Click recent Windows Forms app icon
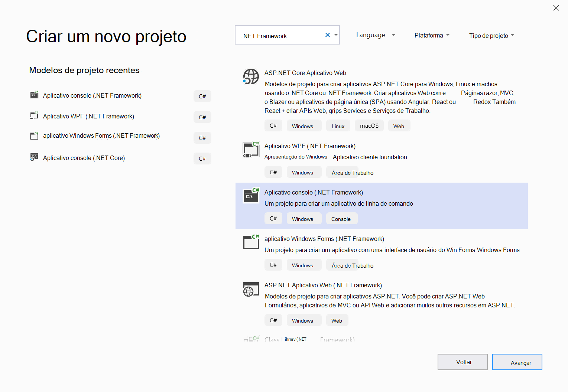 pyautogui.click(x=34, y=136)
